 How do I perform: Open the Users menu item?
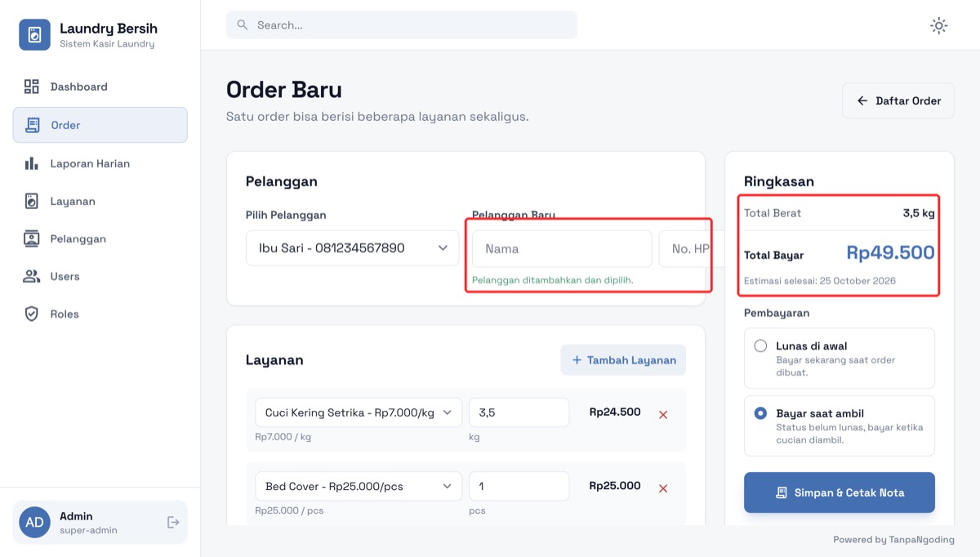coord(100,276)
